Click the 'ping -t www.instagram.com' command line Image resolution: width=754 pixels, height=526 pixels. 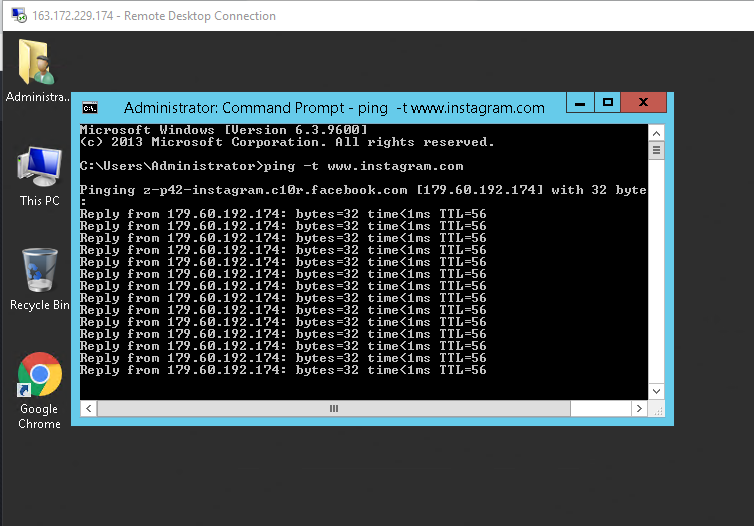[x=272, y=166]
